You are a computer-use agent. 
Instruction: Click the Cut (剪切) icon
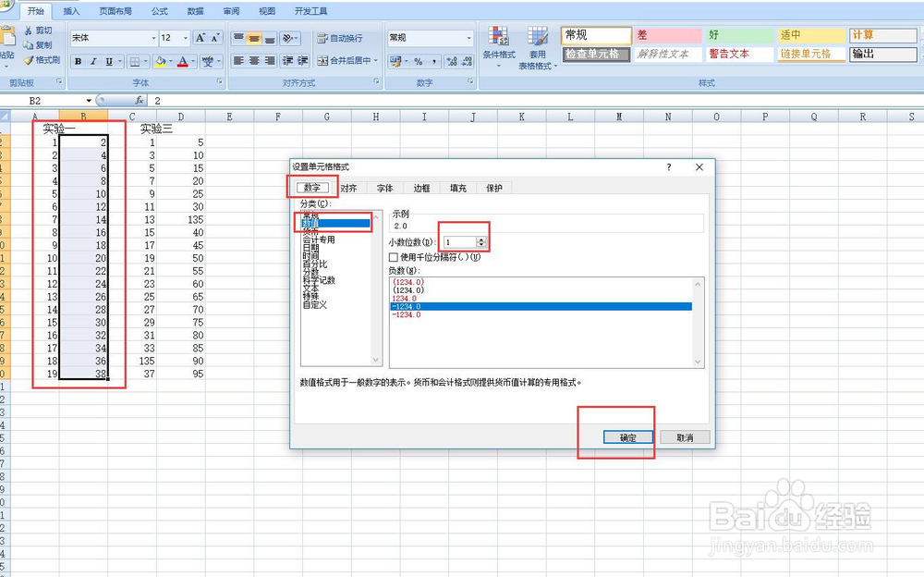coord(29,31)
